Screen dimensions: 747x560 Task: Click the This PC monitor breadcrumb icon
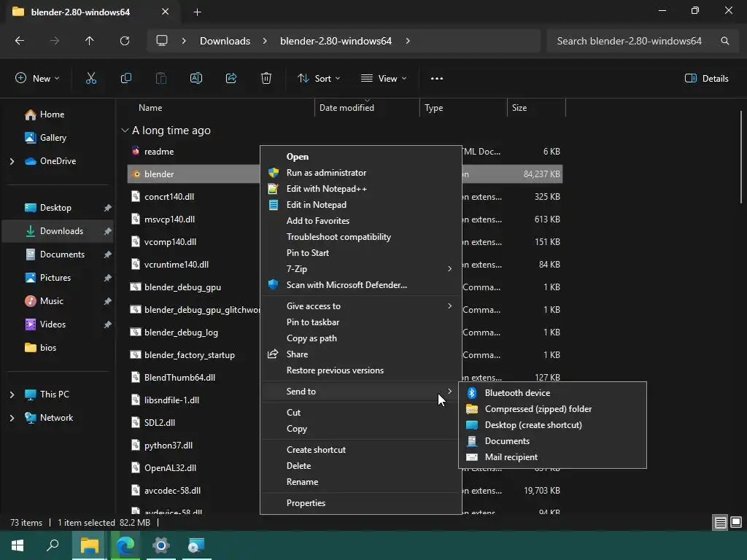162,41
